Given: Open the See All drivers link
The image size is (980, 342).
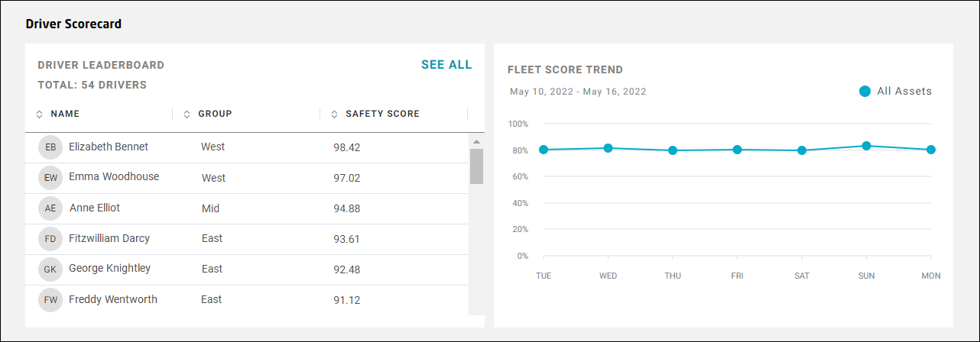Looking at the screenshot, I should pos(446,65).
